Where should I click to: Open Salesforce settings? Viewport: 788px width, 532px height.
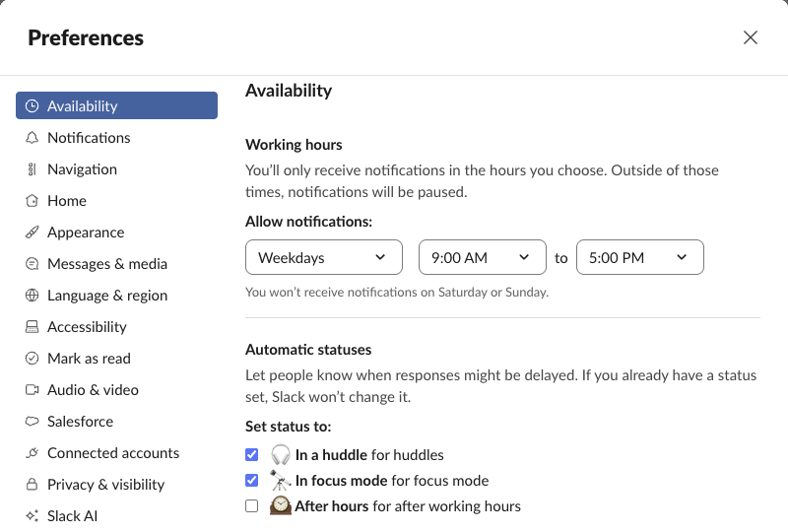pos(116,422)
